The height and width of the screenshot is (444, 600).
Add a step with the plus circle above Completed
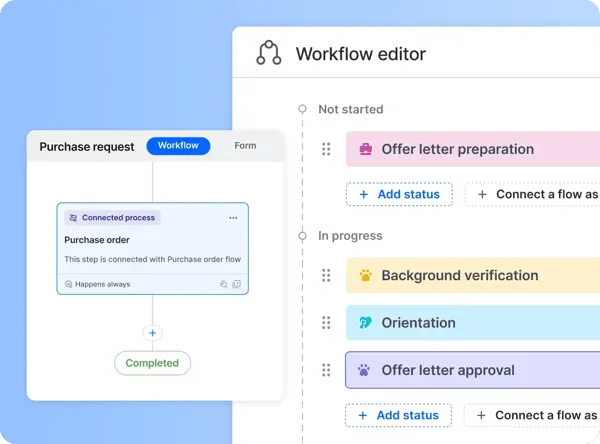[x=152, y=333]
